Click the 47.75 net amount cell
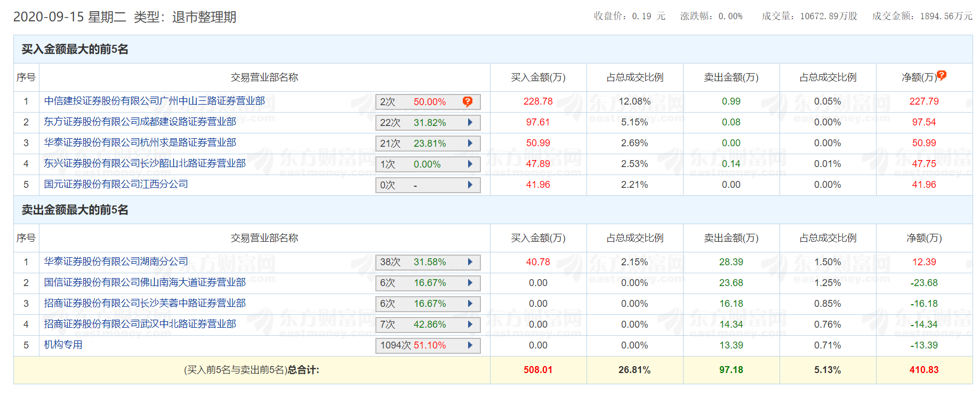The height and width of the screenshot is (396, 980). pos(924,164)
